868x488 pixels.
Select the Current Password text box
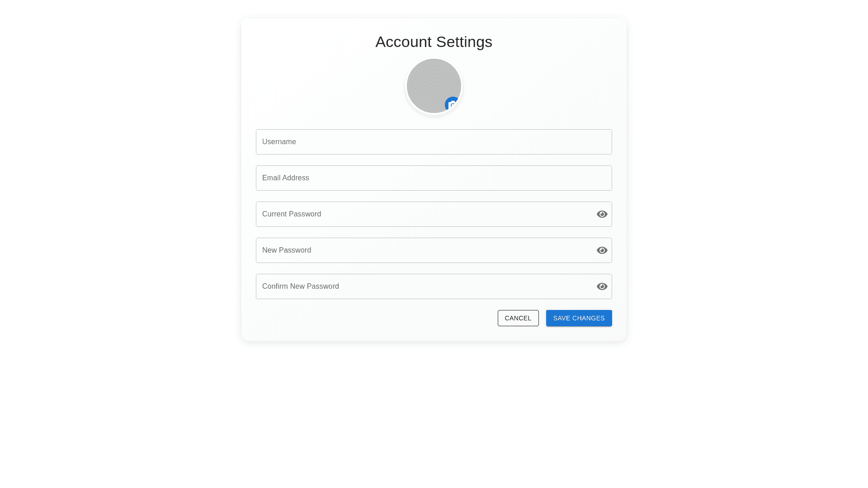coord(424,214)
